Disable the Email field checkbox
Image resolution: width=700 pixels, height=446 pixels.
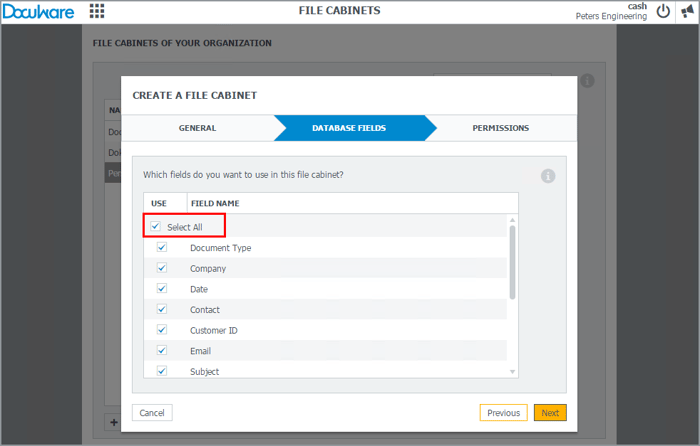pyautogui.click(x=161, y=351)
